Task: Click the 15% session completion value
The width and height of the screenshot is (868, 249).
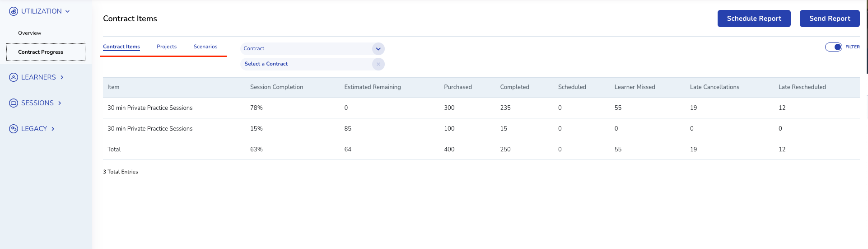Action: [257, 129]
